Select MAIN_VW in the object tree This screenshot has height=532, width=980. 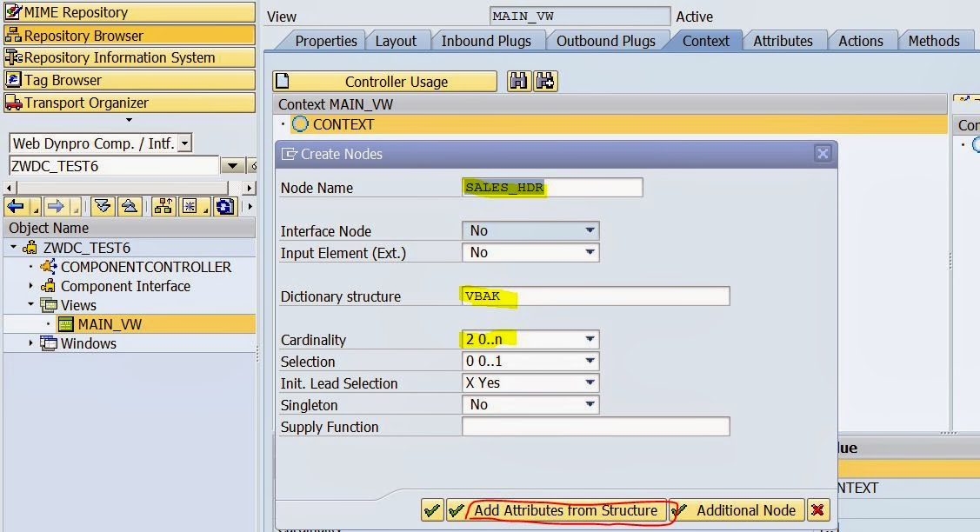(110, 324)
